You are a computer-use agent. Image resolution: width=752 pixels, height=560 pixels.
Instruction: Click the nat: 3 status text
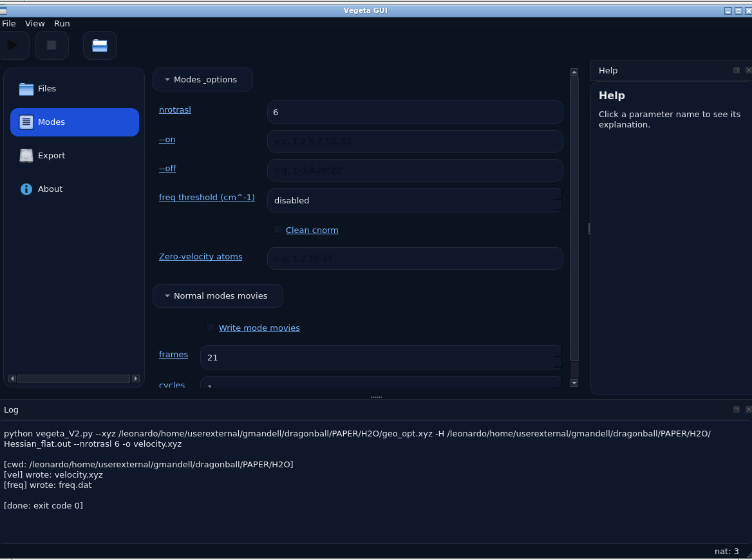pos(727,552)
